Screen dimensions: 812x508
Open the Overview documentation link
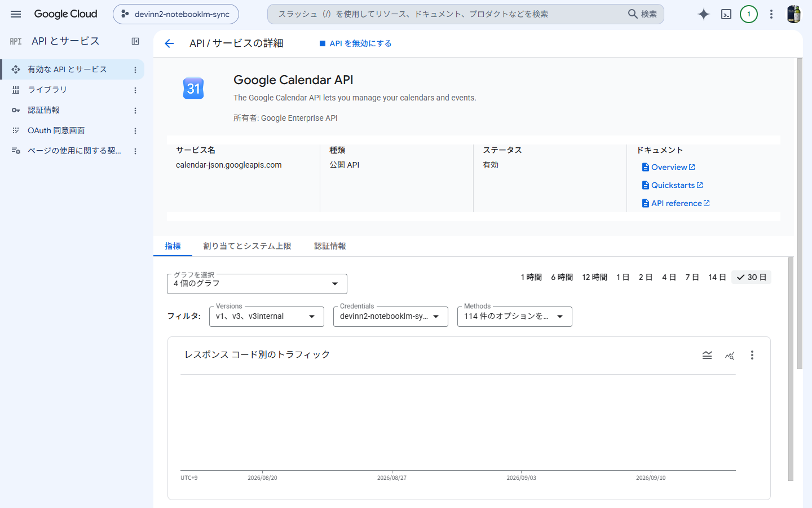tap(669, 167)
